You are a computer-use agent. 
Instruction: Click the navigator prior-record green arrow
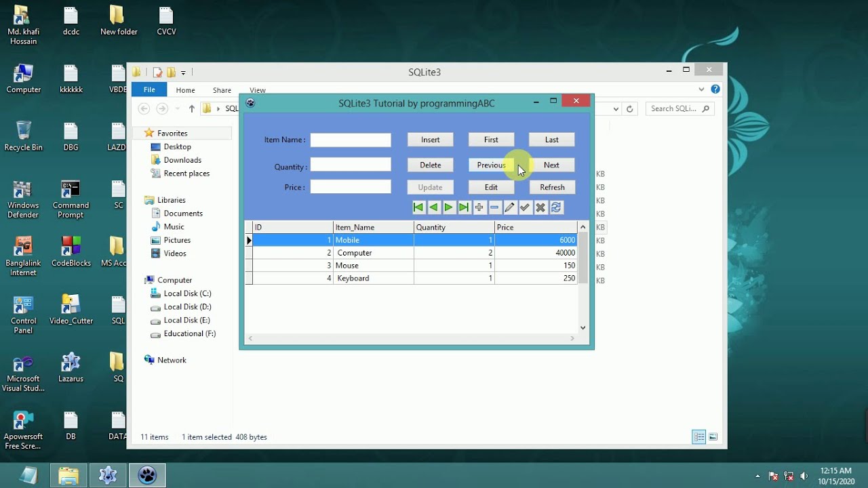(x=433, y=207)
